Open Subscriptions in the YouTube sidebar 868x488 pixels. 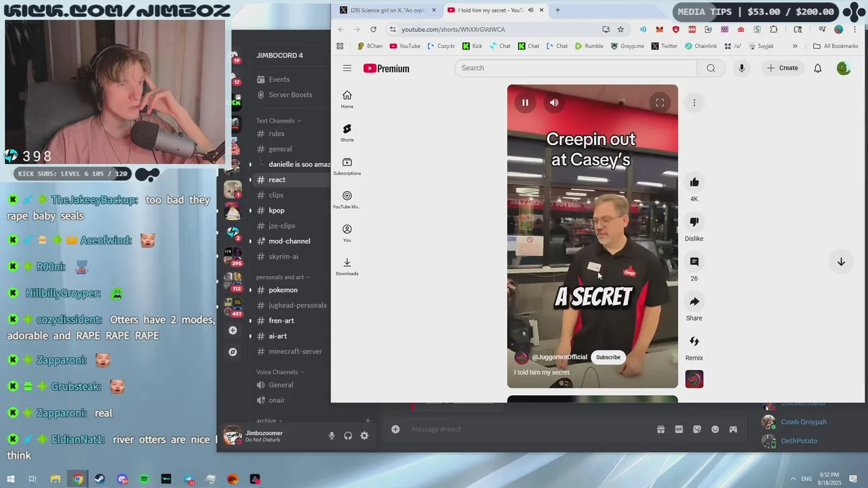point(347,166)
